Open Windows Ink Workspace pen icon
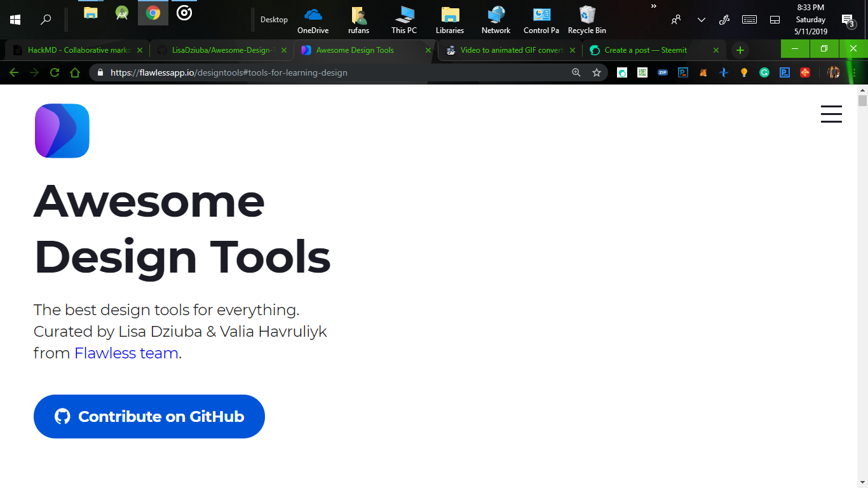This screenshot has width=868, height=488. point(724,20)
